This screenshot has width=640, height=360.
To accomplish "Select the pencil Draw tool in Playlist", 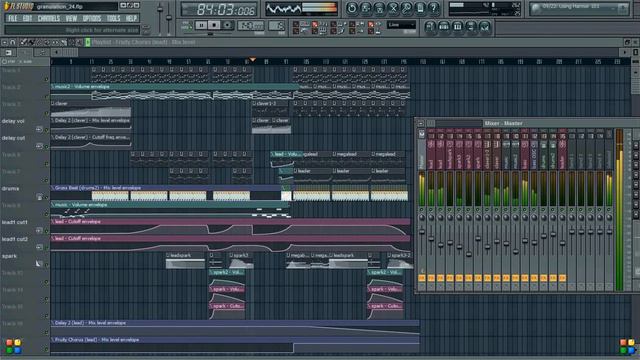I will click(23, 42).
